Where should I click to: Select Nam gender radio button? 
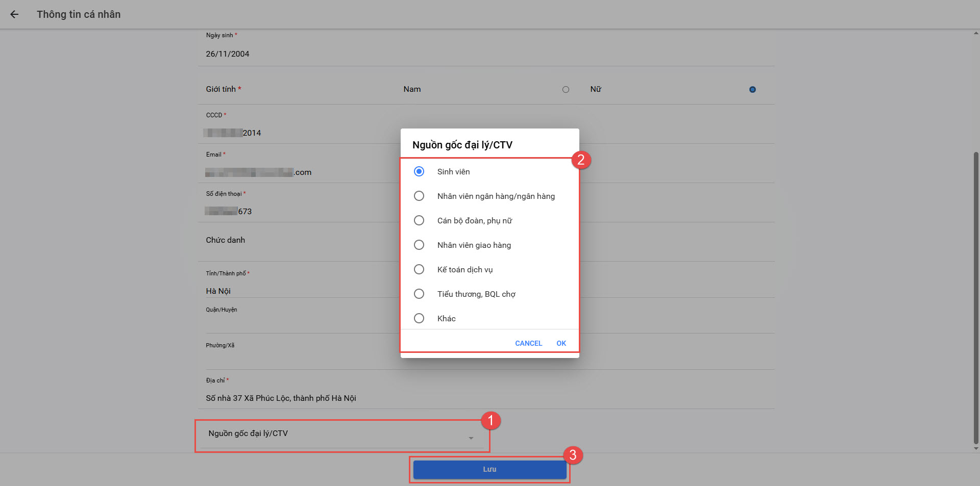(x=566, y=90)
